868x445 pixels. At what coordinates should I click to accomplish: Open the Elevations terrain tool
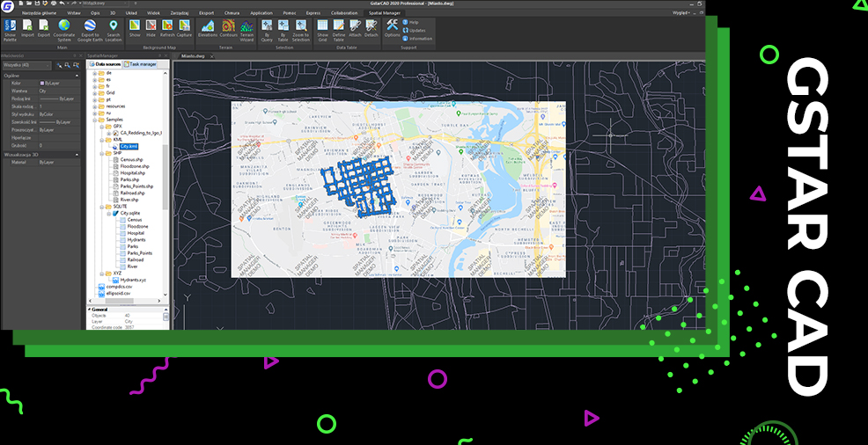click(x=208, y=29)
